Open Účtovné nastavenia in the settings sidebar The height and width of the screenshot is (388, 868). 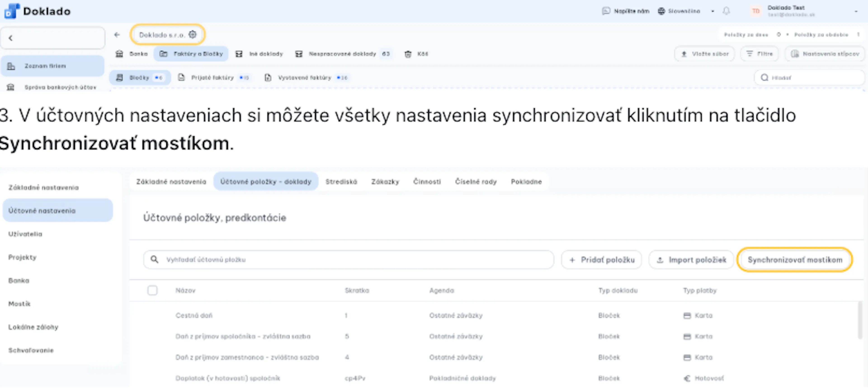click(58, 211)
